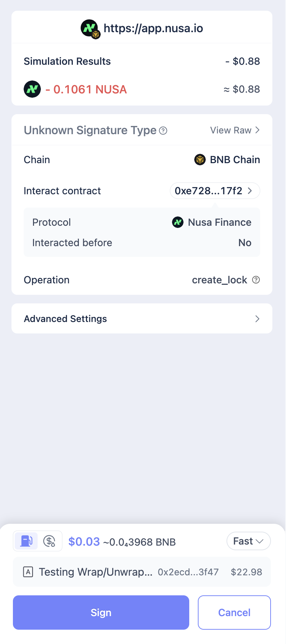Click the help icon beside Unknown Signature Type
This screenshot has height=644, width=286.
(163, 131)
